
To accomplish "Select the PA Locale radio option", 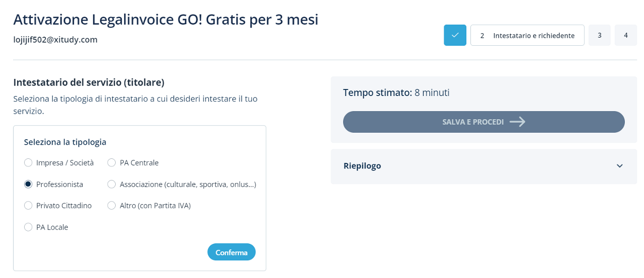I will tap(28, 227).
